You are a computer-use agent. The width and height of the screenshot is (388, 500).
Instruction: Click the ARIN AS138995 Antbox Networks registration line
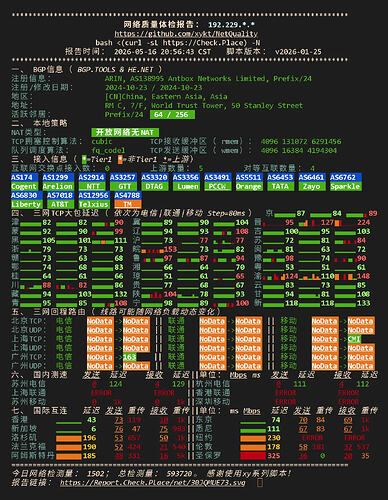pos(208,79)
